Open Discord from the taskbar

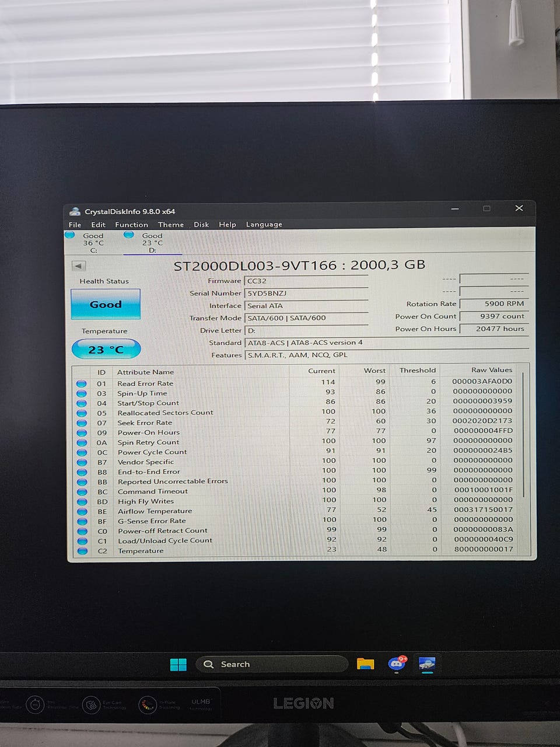click(x=397, y=664)
